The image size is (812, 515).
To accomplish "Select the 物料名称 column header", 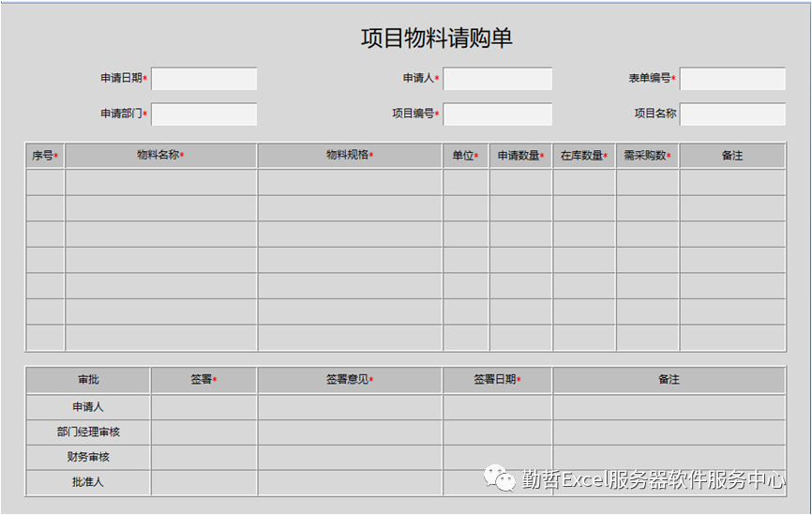I will point(161,156).
